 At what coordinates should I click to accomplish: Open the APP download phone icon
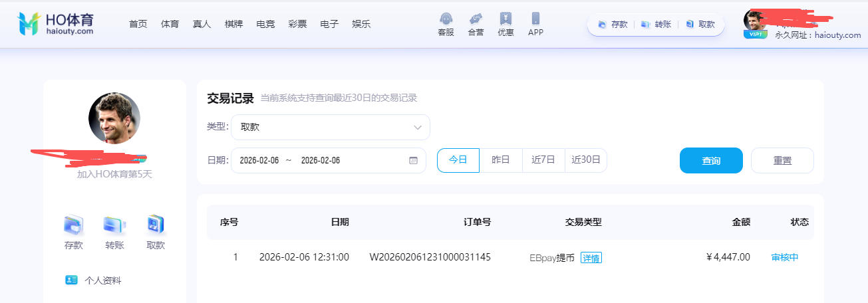(535, 19)
